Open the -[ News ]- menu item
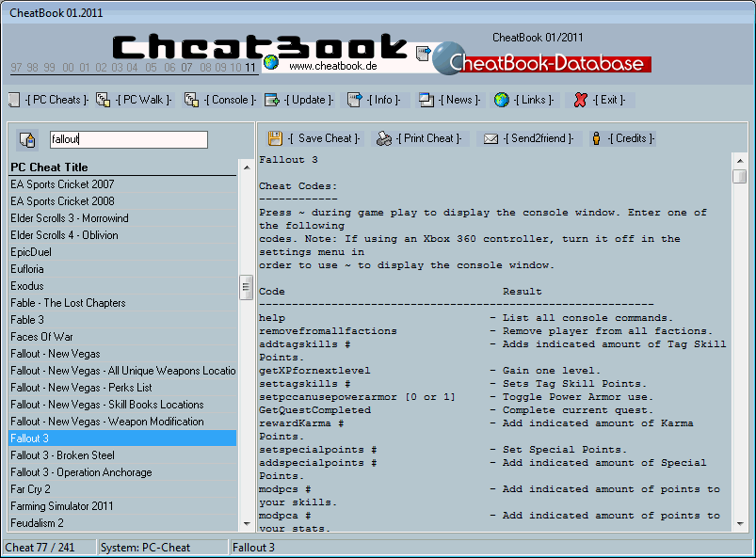This screenshot has height=558, width=756. (459, 100)
